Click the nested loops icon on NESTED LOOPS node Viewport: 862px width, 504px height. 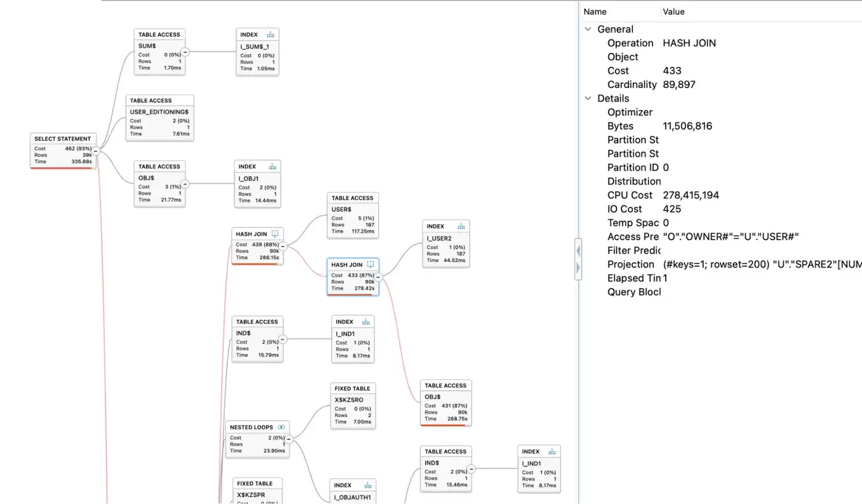(x=281, y=427)
